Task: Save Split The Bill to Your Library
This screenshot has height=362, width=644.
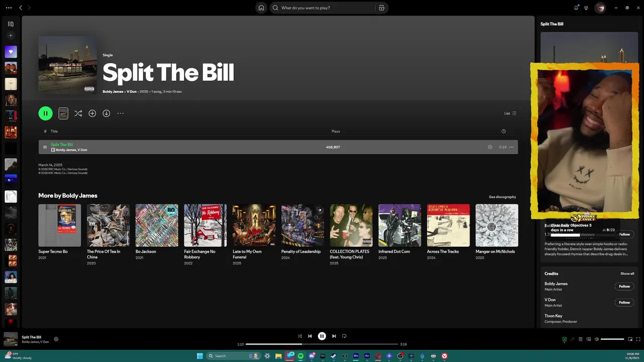Action: (92, 114)
